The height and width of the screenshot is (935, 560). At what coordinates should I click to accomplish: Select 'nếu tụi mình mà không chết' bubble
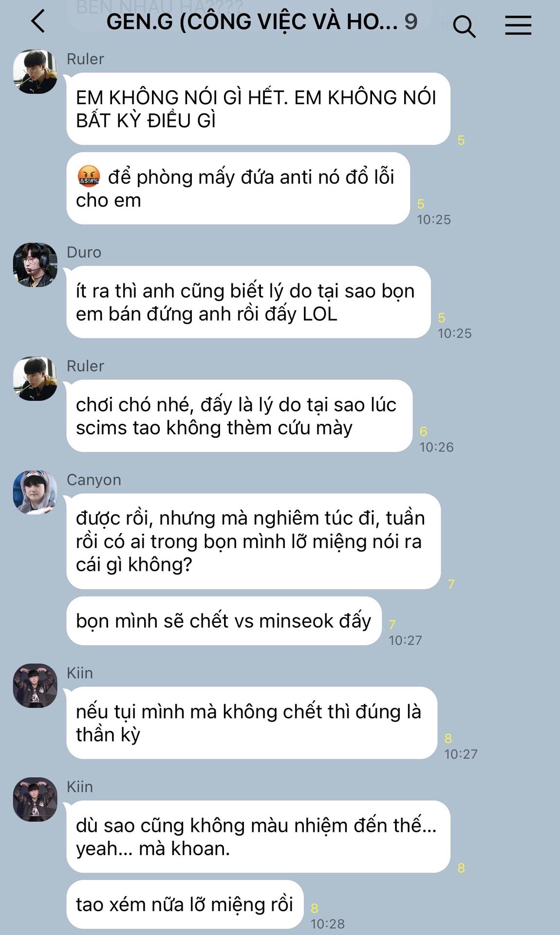coord(252,723)
